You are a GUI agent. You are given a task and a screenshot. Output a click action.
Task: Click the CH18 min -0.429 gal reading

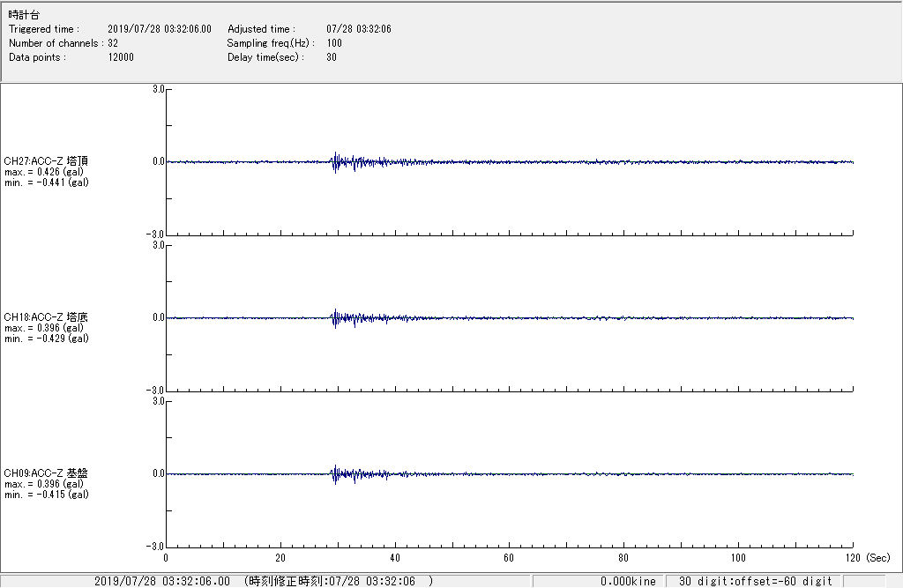[x=46, y=339]
